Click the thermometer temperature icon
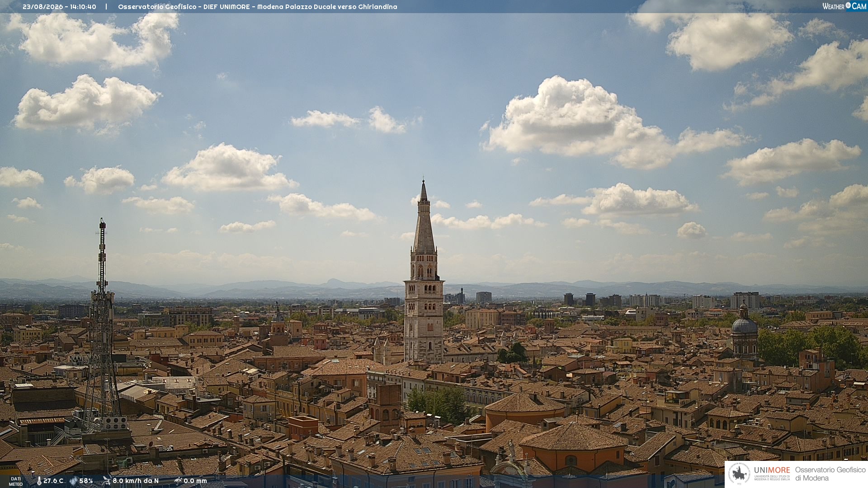The image size is (868, 488). pos(39,481)
